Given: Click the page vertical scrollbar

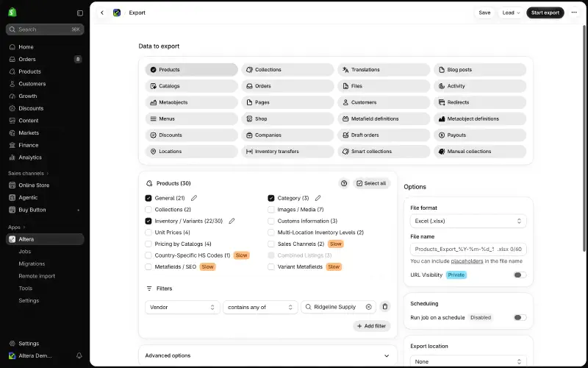Looking at the screenshot, I should tap(584, 139).
